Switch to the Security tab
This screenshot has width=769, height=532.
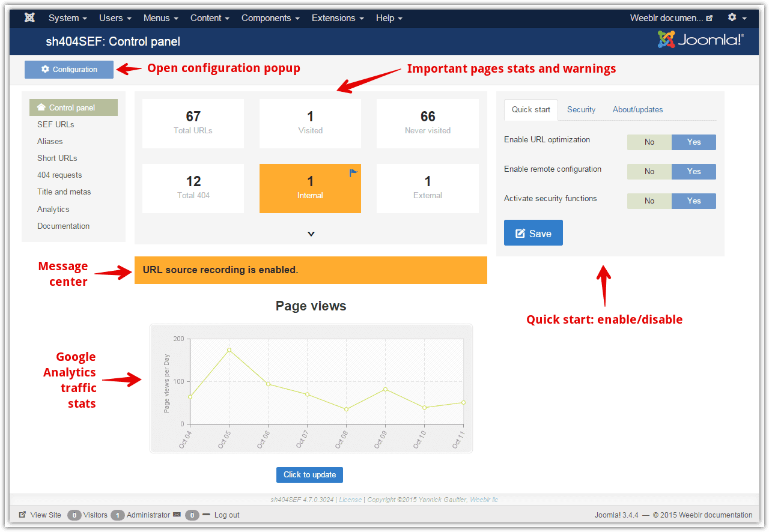click(x=582, y=110)
